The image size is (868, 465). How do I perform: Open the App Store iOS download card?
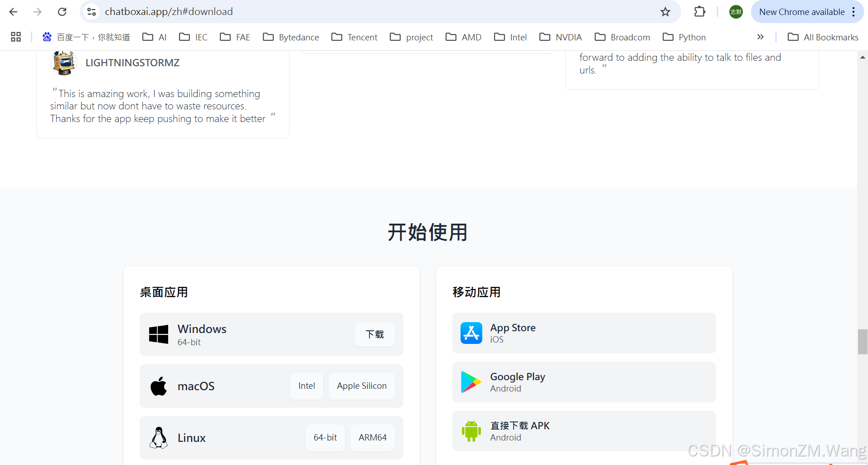point(584,333)
